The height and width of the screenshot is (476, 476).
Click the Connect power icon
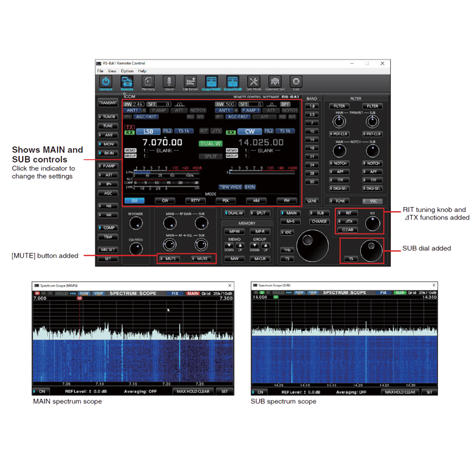(105, 83)
